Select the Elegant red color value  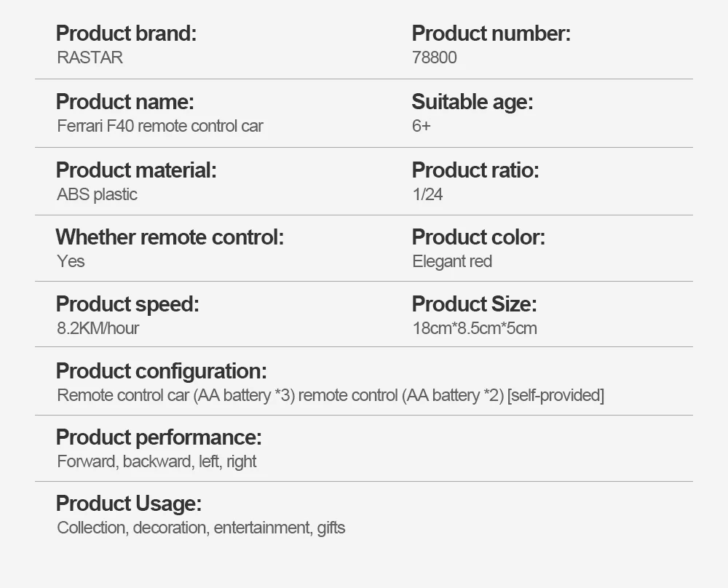point(452,261)
